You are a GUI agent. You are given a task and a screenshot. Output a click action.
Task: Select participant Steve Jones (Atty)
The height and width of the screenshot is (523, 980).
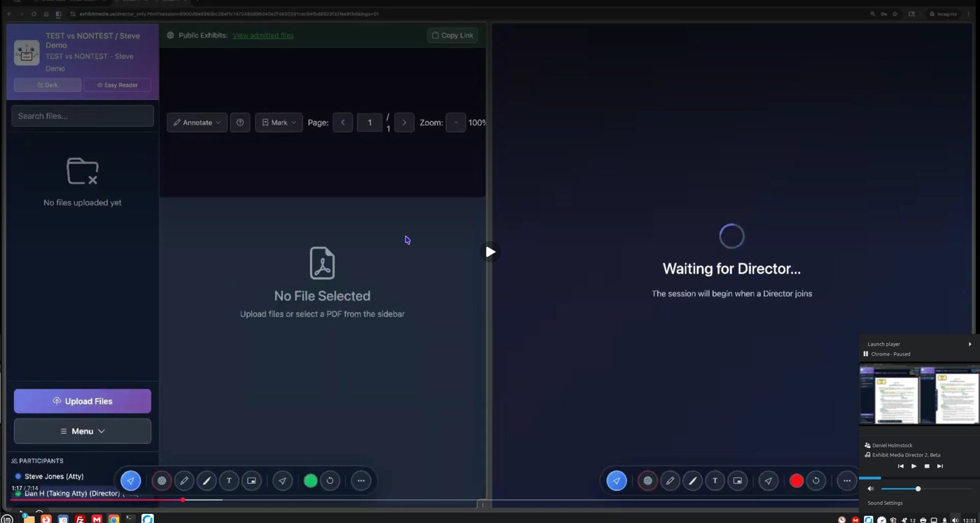[x=54, y=476]
